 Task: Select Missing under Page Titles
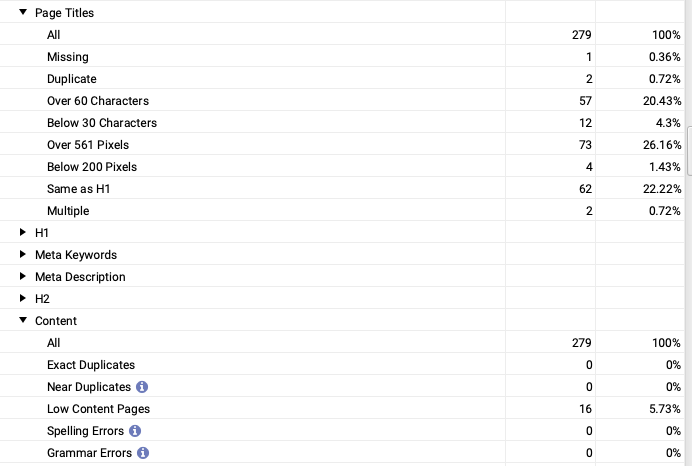click(x=342, y=56)
